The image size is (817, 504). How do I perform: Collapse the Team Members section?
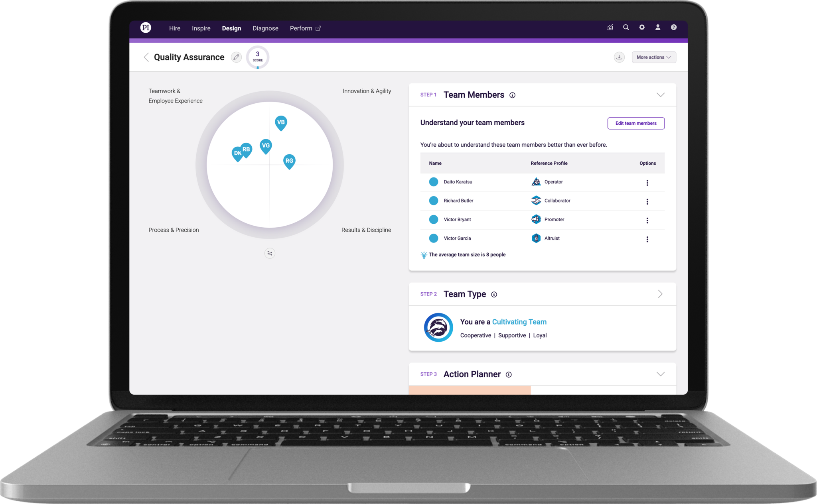point(661,95)
